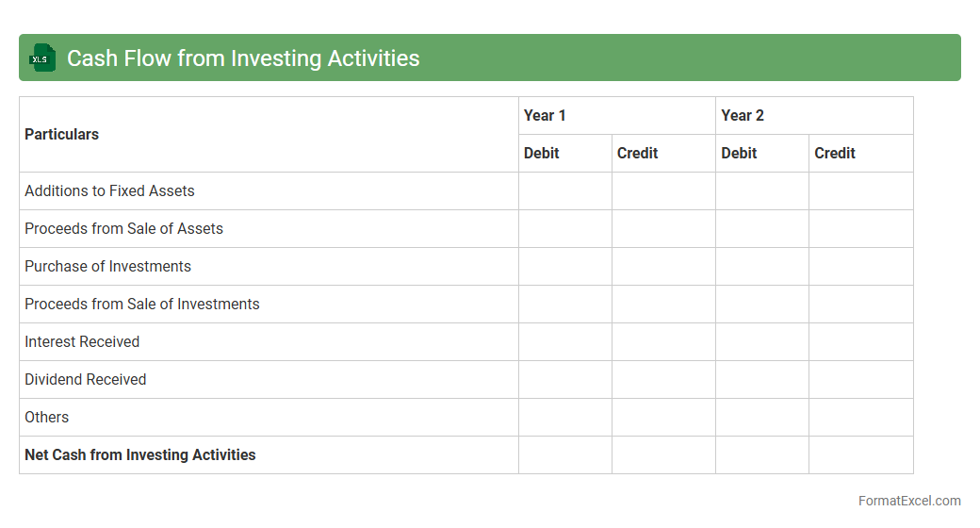The image size is (980, 528).
Task: Click the Others row label
Action: (47, 418)
